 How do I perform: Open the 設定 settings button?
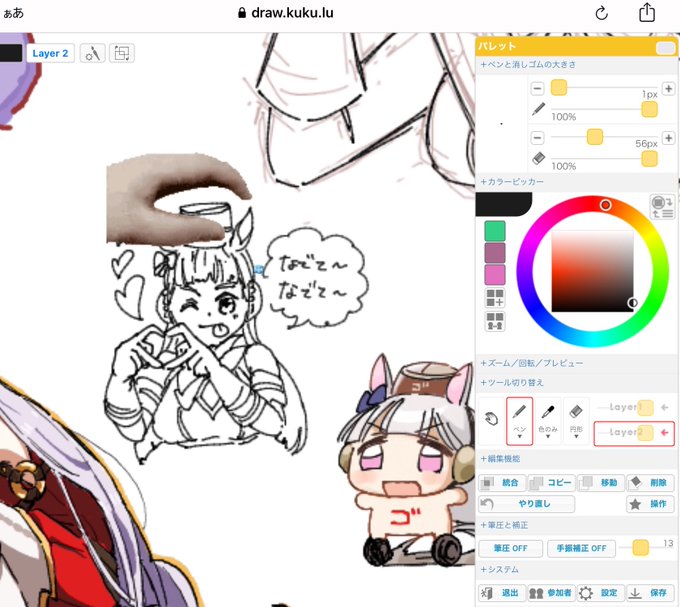601,593
